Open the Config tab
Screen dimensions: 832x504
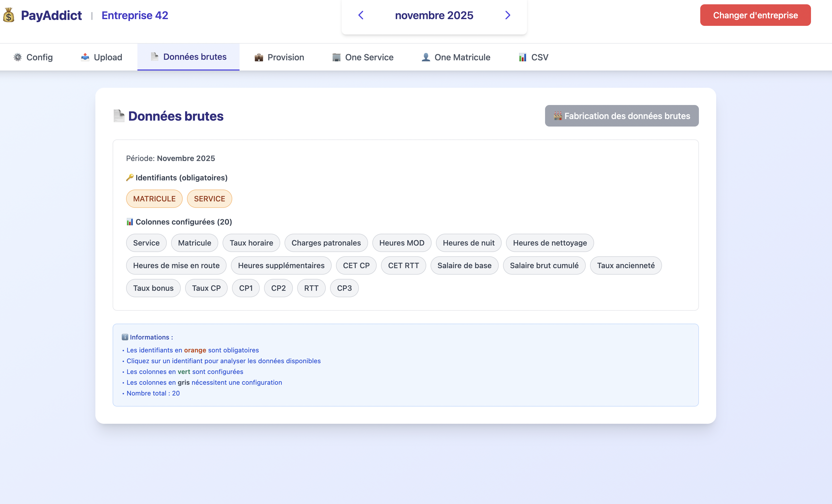33,57
